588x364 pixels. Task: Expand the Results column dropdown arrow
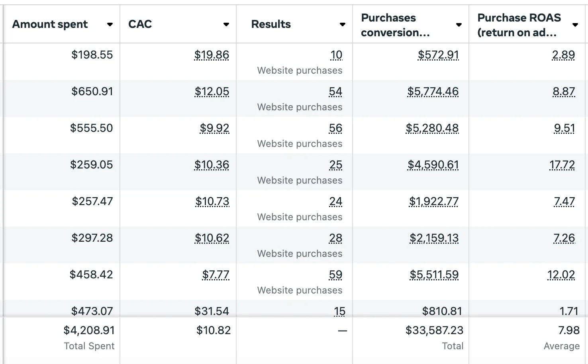[x=342, y=25]
